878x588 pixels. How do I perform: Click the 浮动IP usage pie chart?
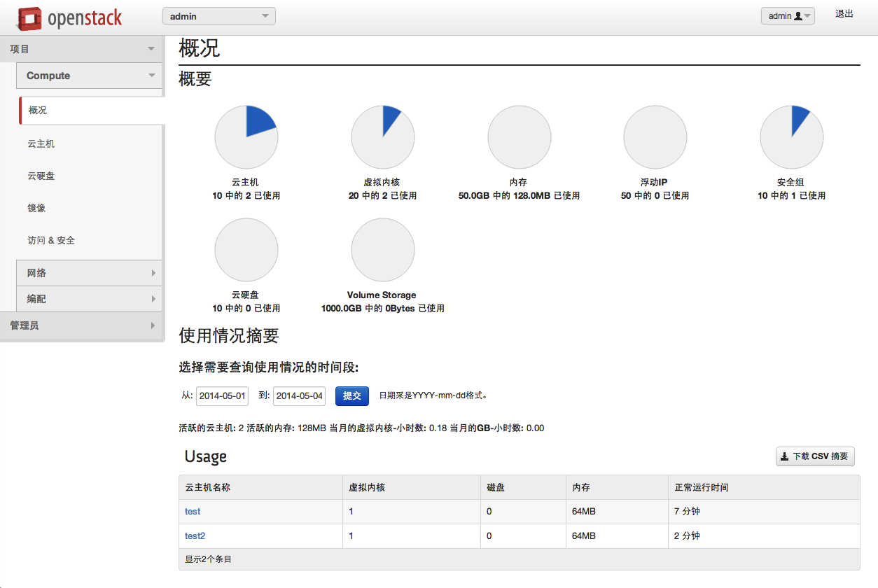655,137
